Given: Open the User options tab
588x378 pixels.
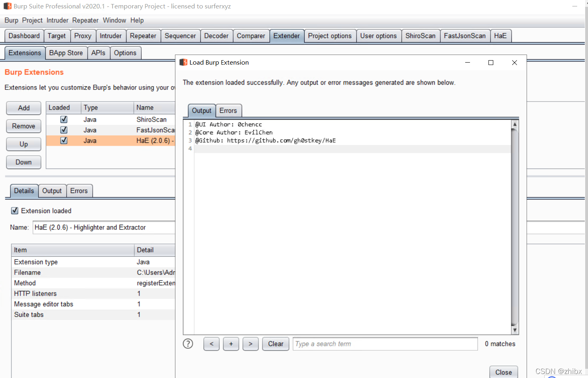Looking at the screenshot, I should point(378,36).
